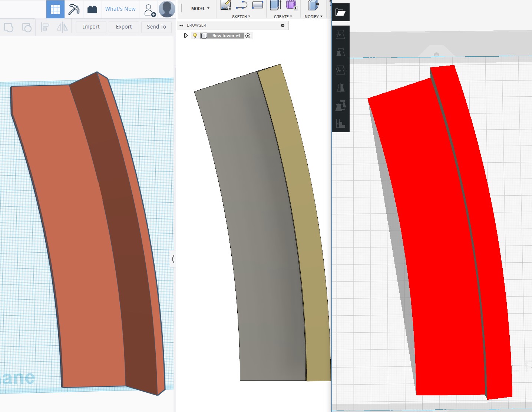Open the Create Sketch tool in Fusion
The height and width of the screenshot is (412, 532).
[225, 5]
